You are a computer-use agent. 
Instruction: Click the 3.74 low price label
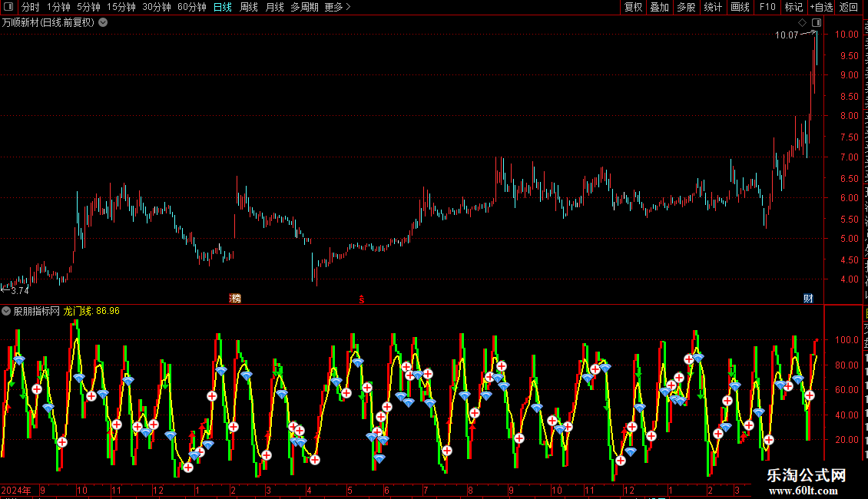(x=20, y=290)
